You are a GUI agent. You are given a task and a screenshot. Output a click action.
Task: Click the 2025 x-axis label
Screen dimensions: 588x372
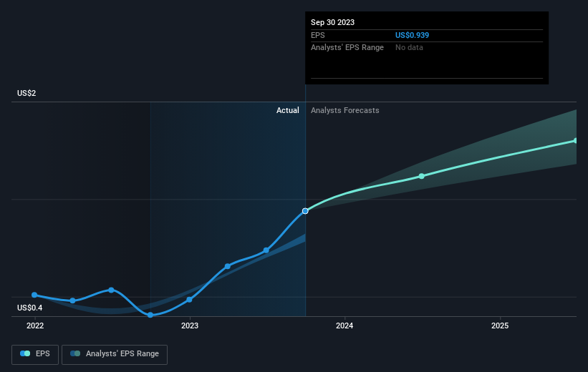(x=500, y=325)
